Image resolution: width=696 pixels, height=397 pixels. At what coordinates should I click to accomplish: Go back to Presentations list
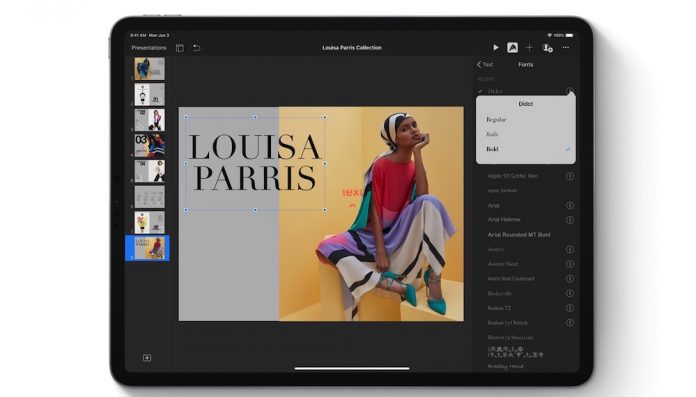click(149, 48)
